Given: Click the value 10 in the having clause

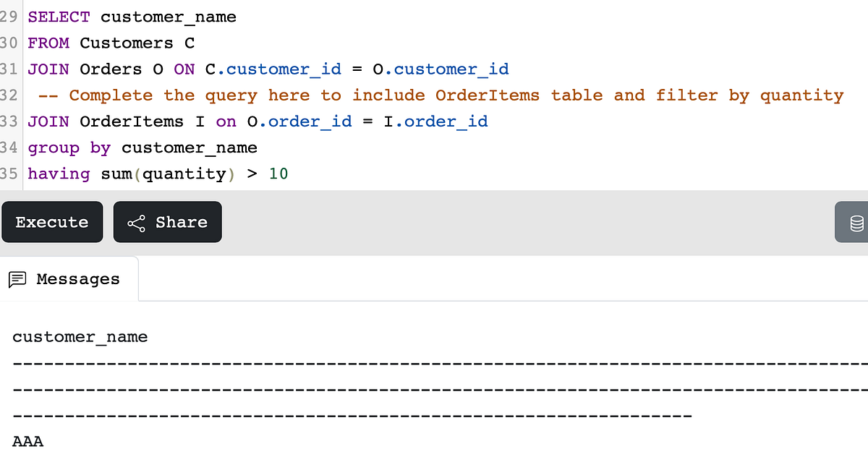Looking at the screenshot, I should [278, 174].
